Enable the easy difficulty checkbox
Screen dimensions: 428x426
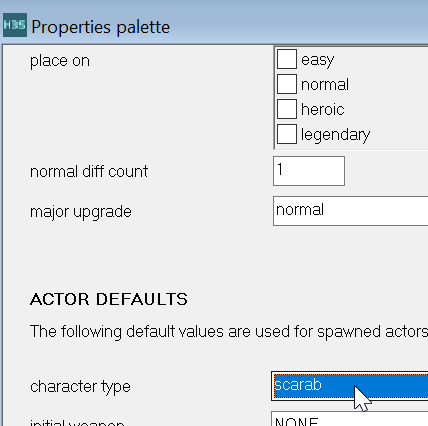click(x=287, y=59)
